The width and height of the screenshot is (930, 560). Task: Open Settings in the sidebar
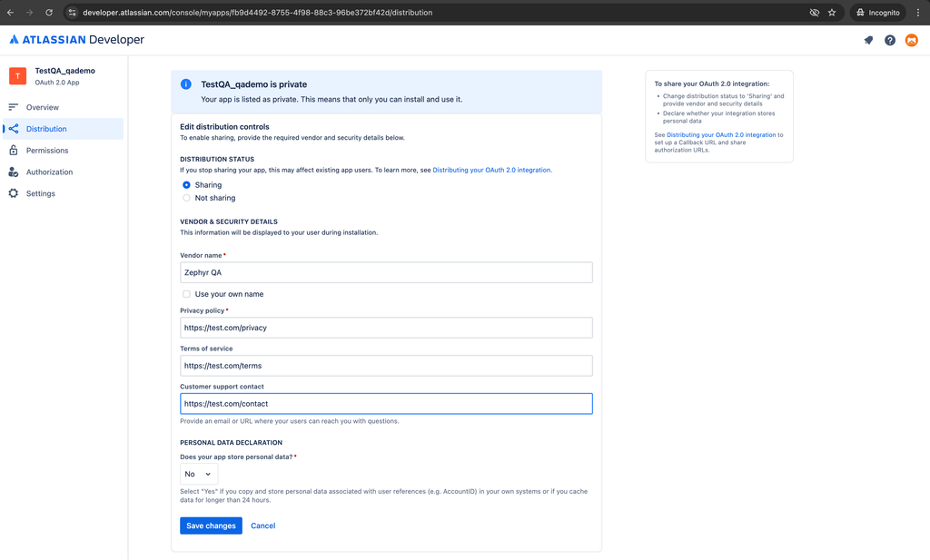pyautogui.click(x=40, y=193)
